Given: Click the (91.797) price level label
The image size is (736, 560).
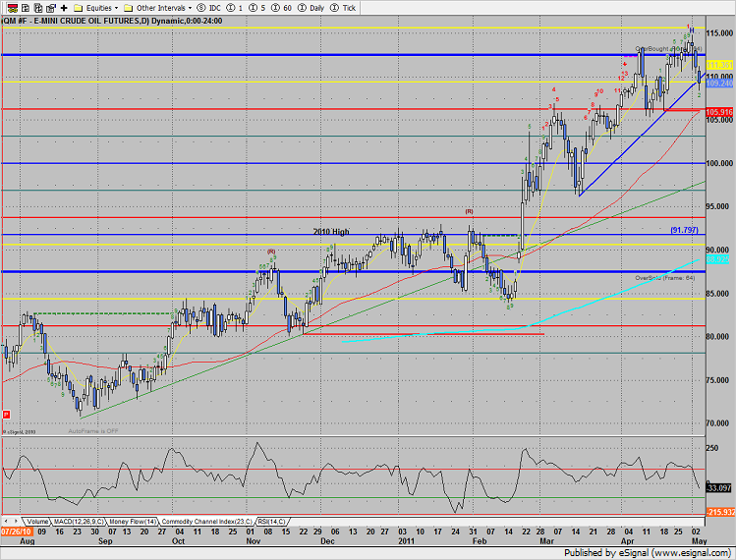Looking at the screenshot, I should tap(684, 230).
